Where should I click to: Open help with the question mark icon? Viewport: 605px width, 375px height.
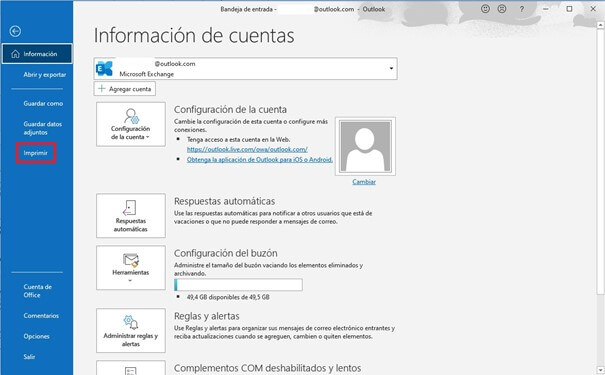click(x=522, y=9)
